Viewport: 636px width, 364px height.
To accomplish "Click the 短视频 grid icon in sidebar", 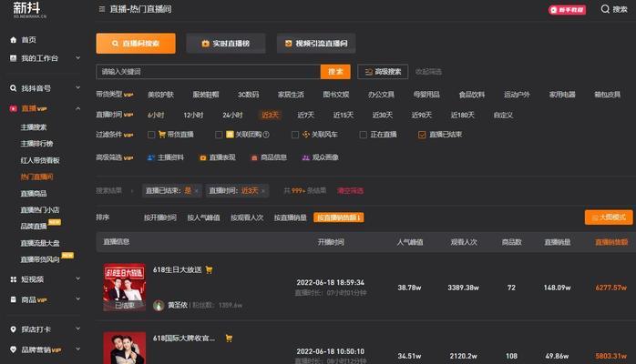I will 14,279.
